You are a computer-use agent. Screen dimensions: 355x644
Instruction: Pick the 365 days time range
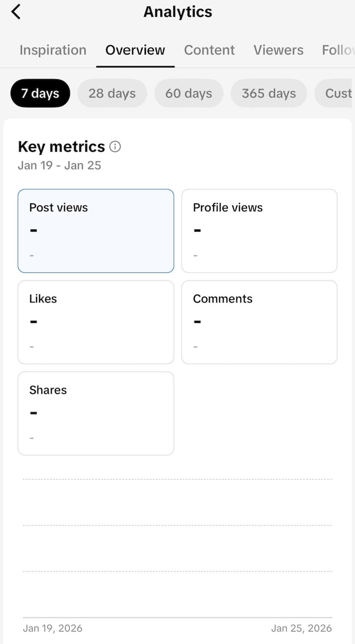click(x=269, y=93)
